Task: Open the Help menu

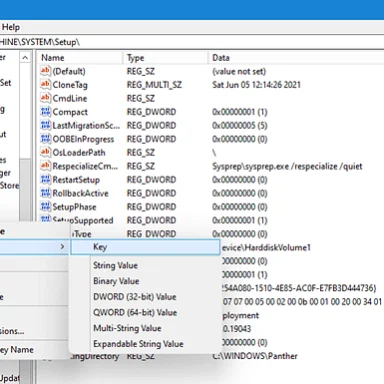Action: pos(11,27)
